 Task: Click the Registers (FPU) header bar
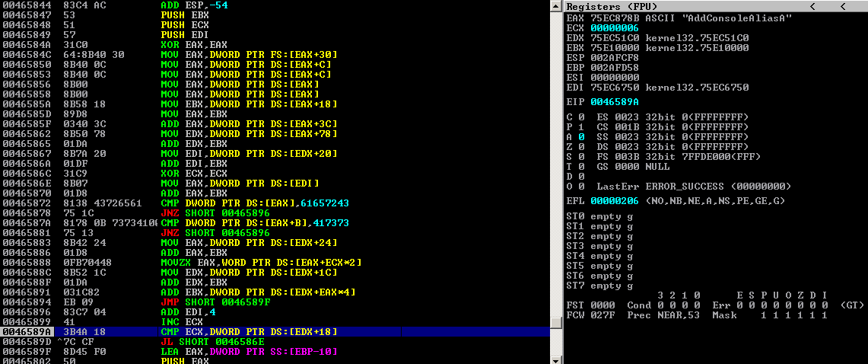click(609, 6)
